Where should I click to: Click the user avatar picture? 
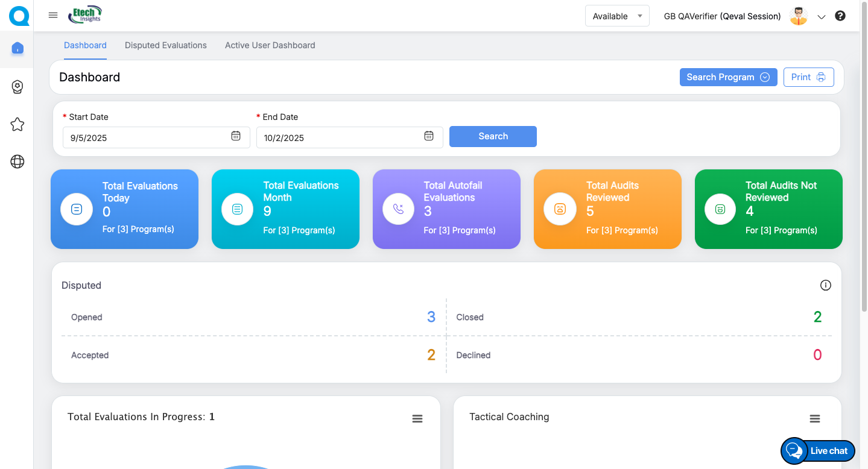click(799, 16)
